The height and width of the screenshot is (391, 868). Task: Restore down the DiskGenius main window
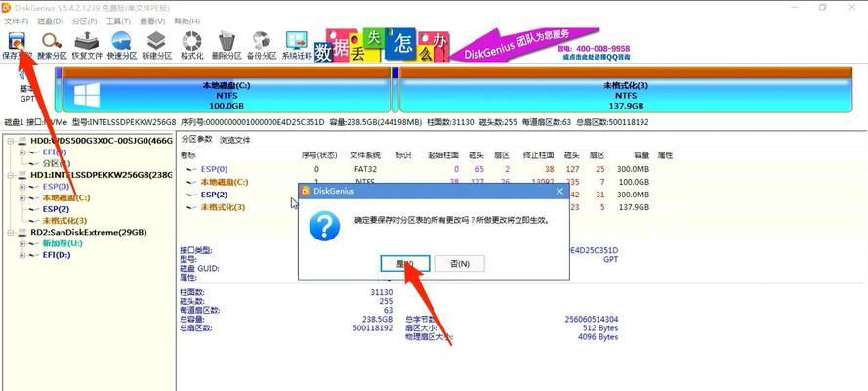823,7
